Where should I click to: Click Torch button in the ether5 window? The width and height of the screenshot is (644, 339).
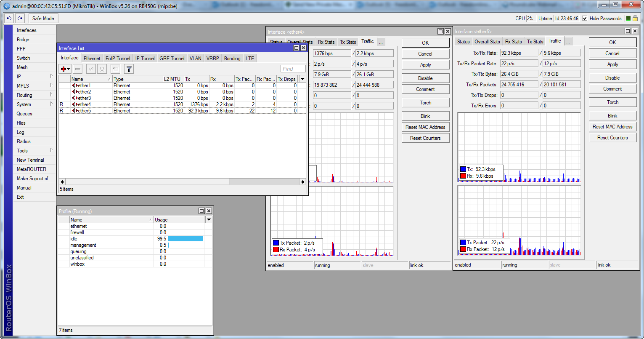point(612,102)
